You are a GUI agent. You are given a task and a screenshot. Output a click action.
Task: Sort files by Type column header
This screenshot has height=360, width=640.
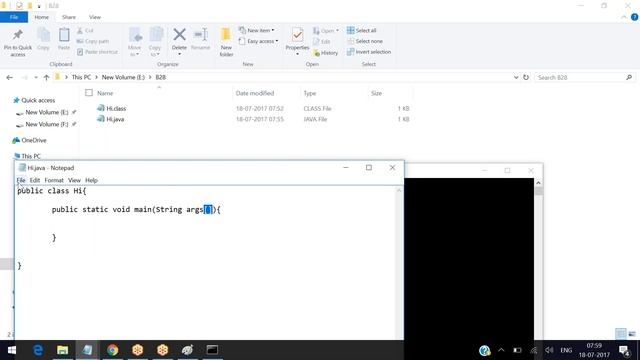point(310,93)
